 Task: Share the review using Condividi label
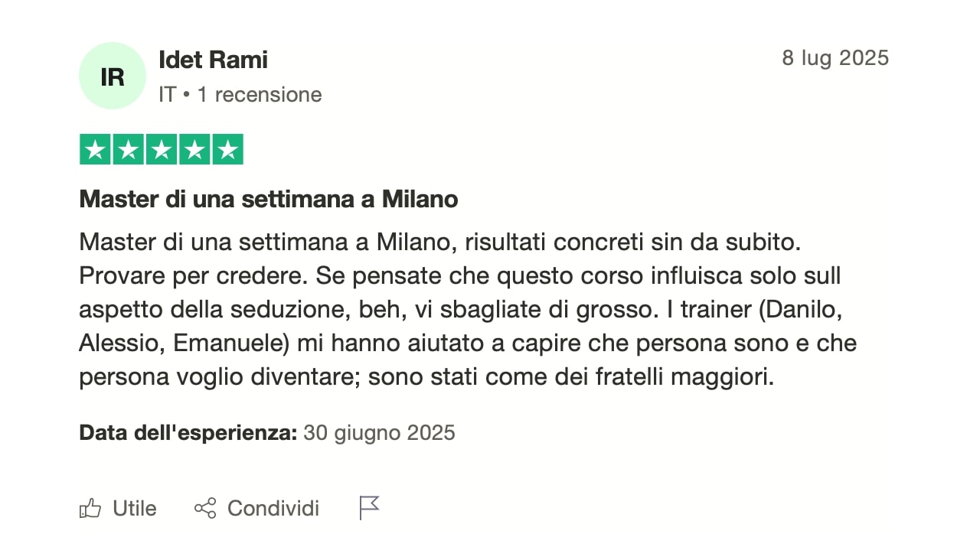273,509
